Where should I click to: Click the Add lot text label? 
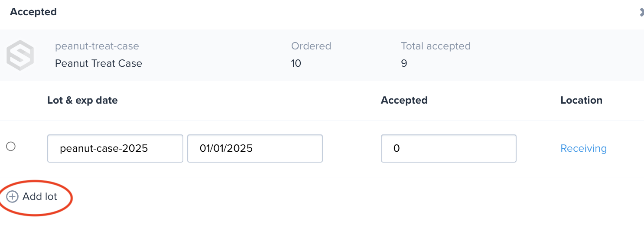point(40,196)
